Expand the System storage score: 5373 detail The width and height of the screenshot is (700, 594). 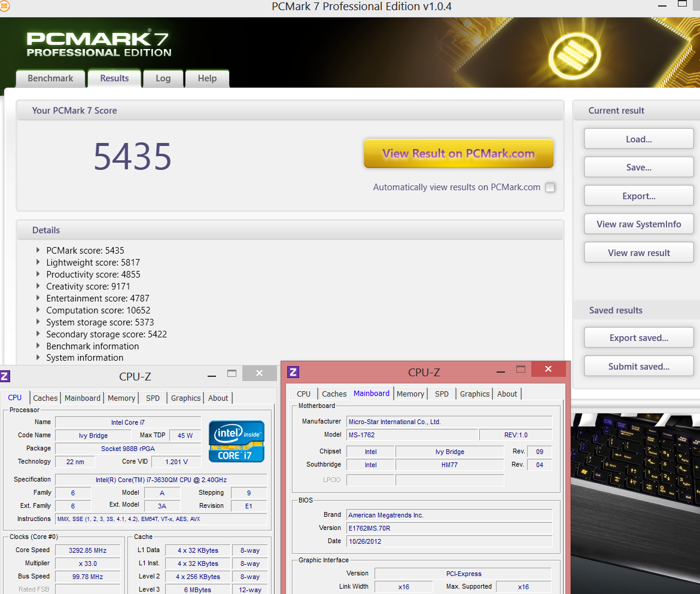point(38,322)
